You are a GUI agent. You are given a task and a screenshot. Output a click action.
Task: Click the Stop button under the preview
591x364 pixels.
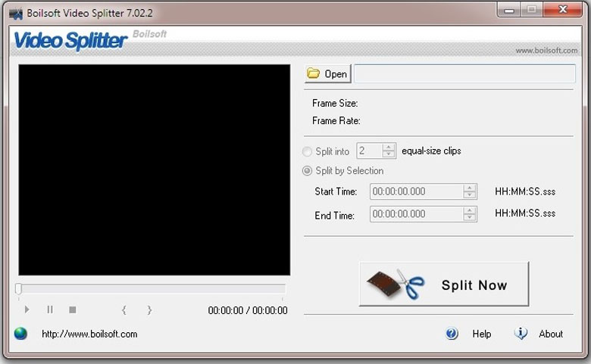coord(73,310)
